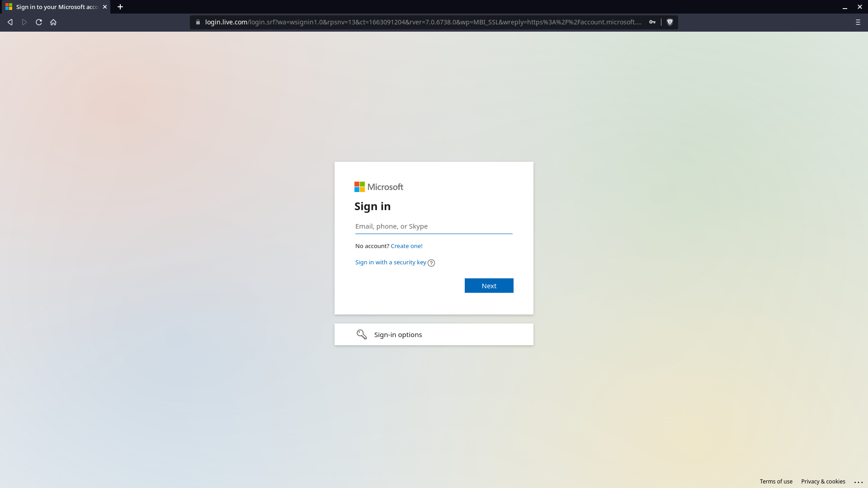The width and height of the screenshot is (868, 488).
Task: Click the Microsoft logo in sign-in card
Action: pyautogui.click(x=379, y=187)
